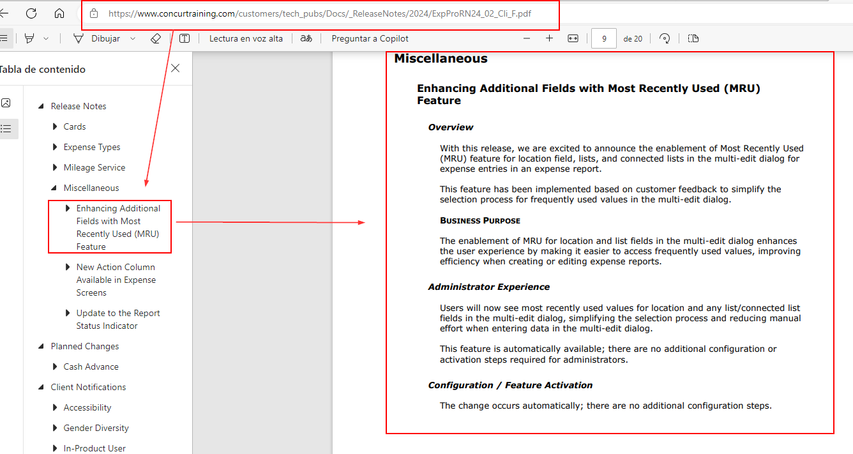Expand the Mileage Service arrow
The image size is (853, 454).
pos(54,167)
